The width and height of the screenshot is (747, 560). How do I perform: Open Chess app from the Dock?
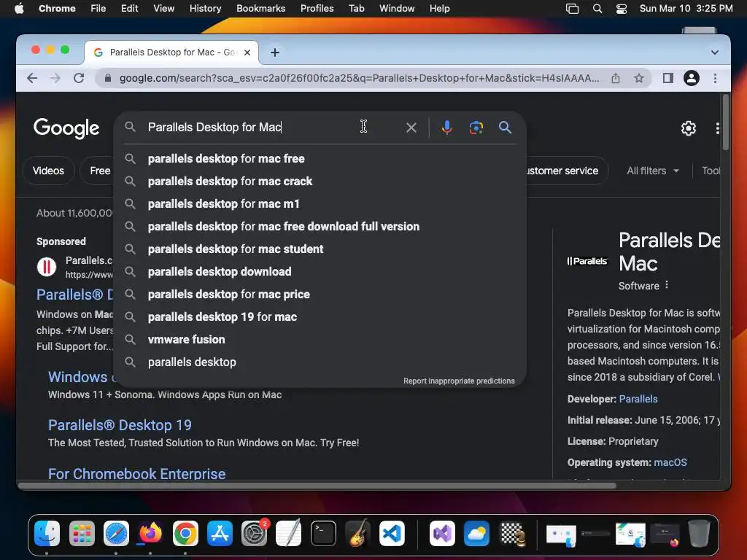[x=512, y=533]
